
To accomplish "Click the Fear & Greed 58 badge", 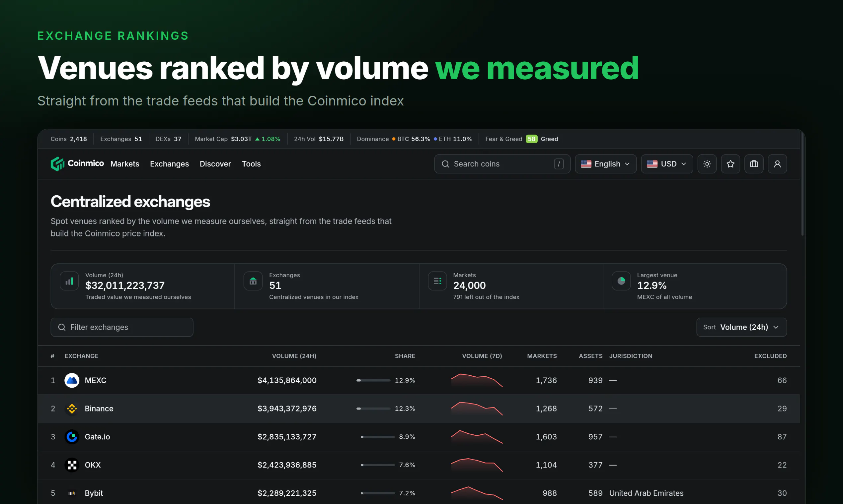I will click(532, 139).
